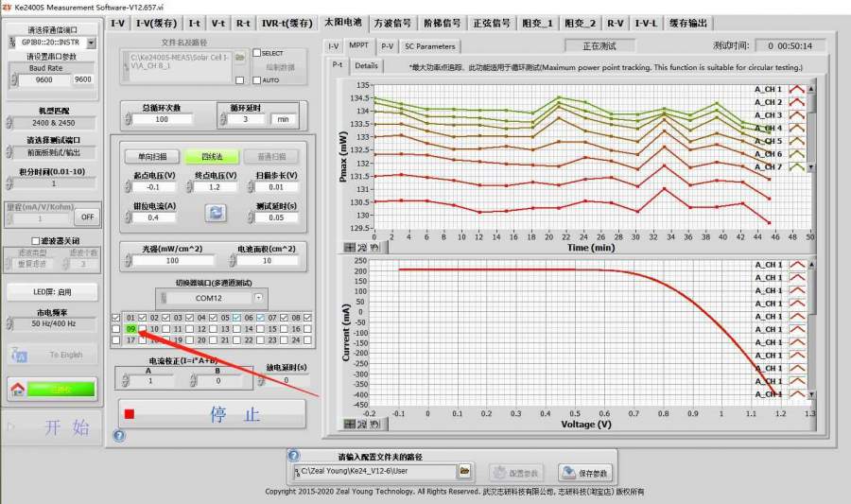Click A_CH 5 plot legend icon

coord(797,141)
